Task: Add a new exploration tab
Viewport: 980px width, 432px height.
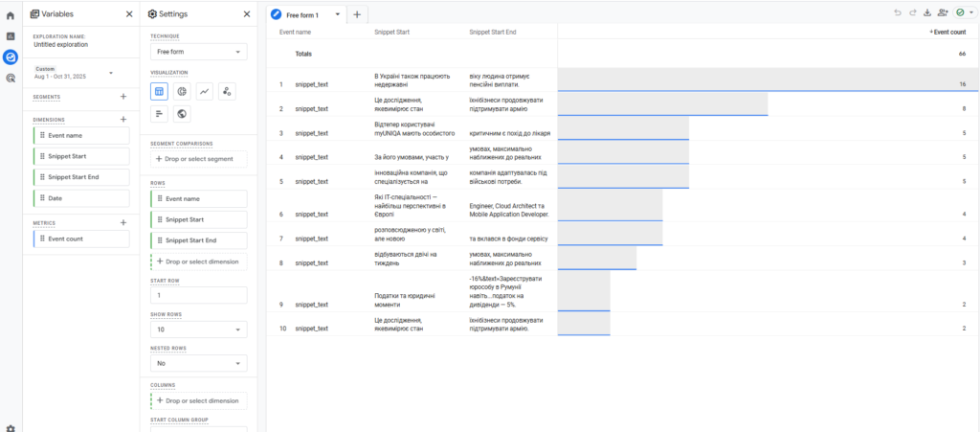Action: click(356, 14)
